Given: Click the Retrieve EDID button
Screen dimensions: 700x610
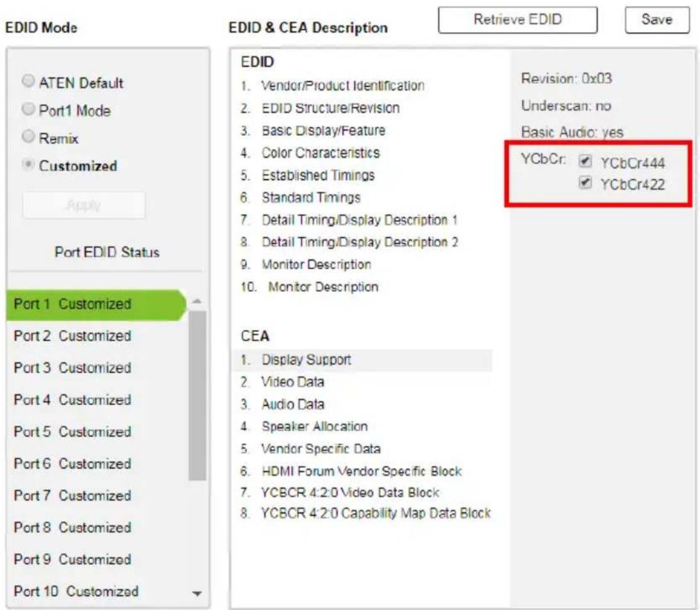Looking at the screenshot, I should coord(517,19).
